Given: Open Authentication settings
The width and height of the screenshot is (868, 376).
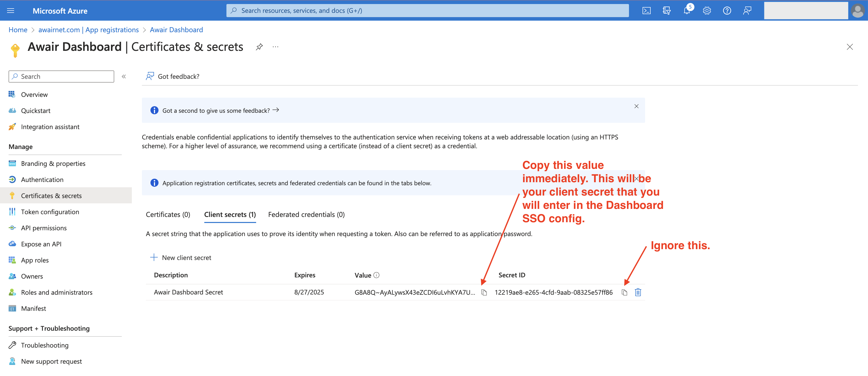Looking at the screenshot, I should click(x=42, y=180).
